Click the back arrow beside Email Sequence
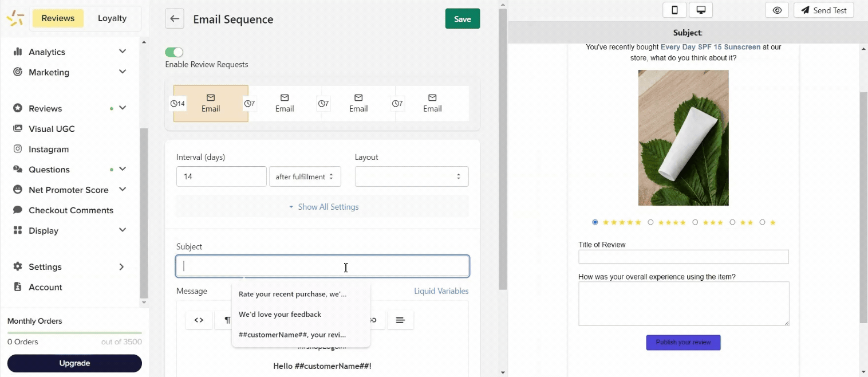This screenshot has height=377, width=868. [175, 19]
